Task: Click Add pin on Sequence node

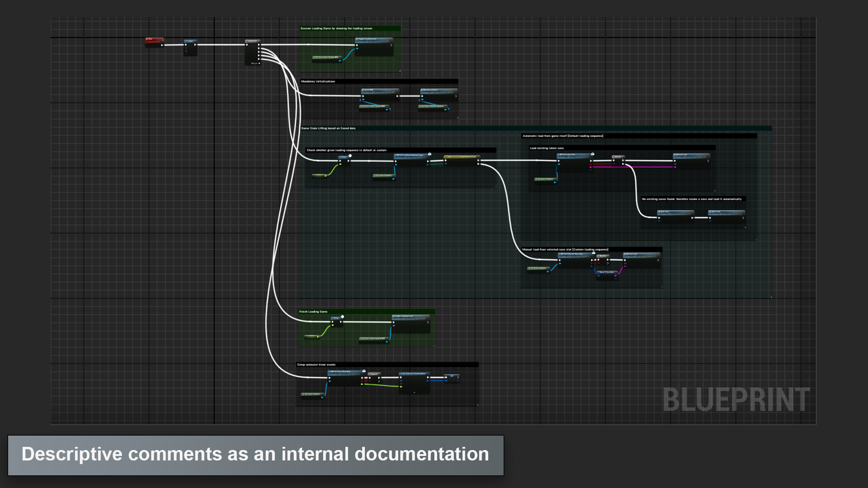Action: 255,63
